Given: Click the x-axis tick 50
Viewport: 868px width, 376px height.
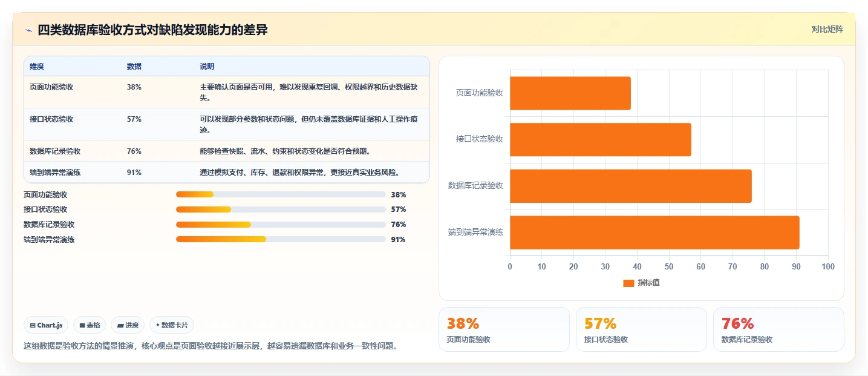Looking at the screenshot, I should pos(669,266).
